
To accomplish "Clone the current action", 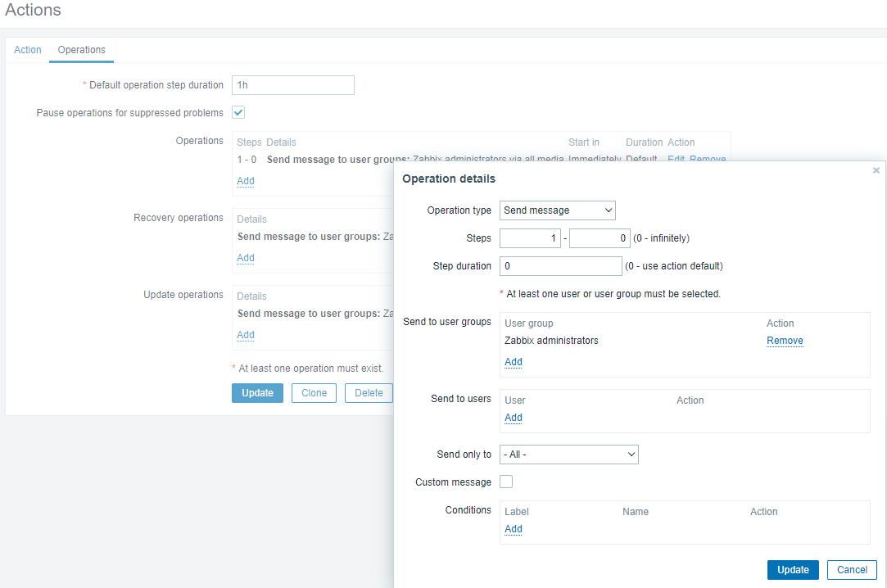I will pyautogui.click(x=314, y=393).
